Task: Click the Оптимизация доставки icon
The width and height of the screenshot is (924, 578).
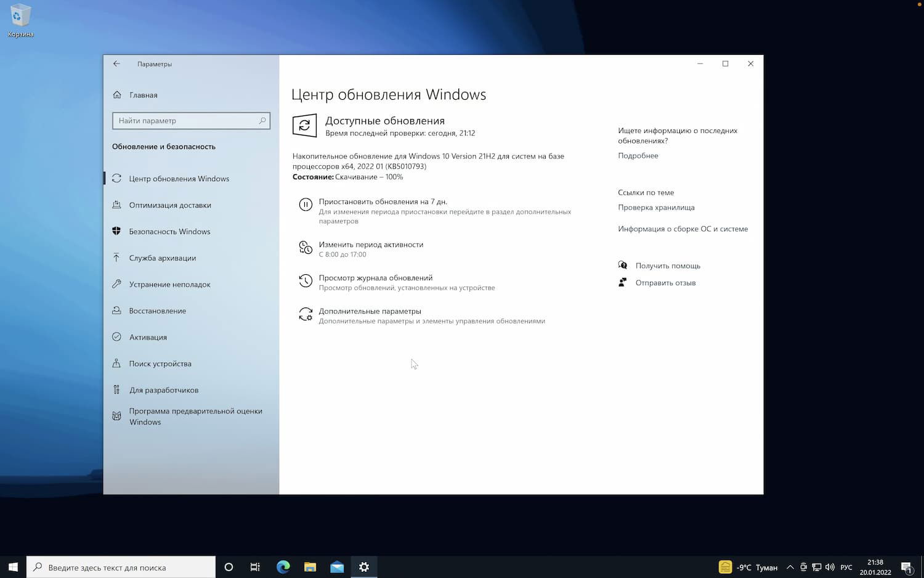Action: [116, 205]
